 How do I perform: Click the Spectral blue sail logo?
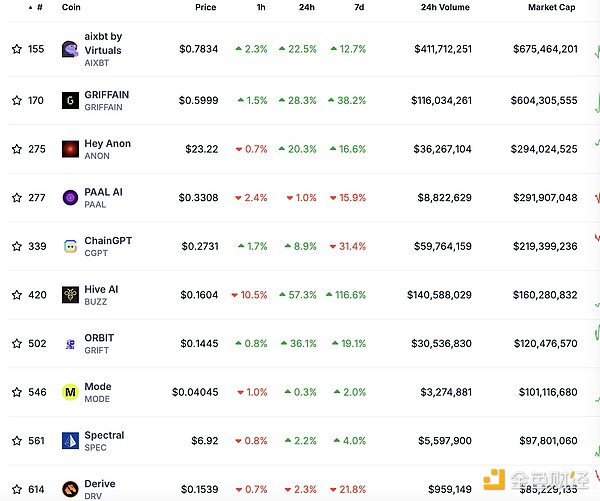pyautogui.click(x=70, y=441)
